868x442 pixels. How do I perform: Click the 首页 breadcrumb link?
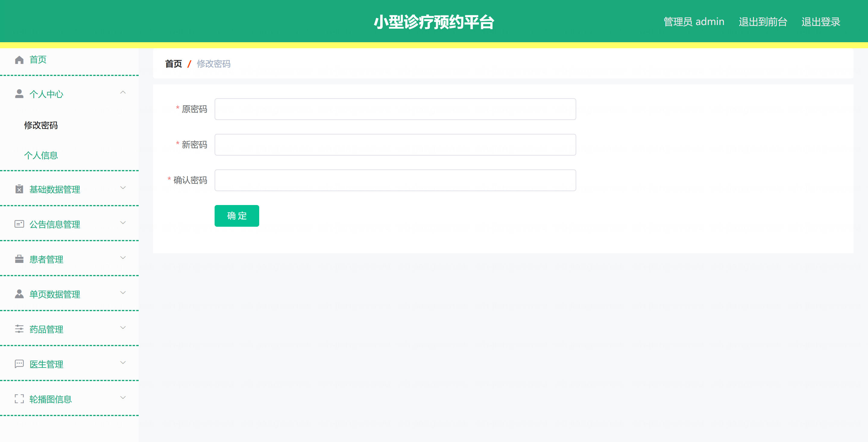[174, 64]
